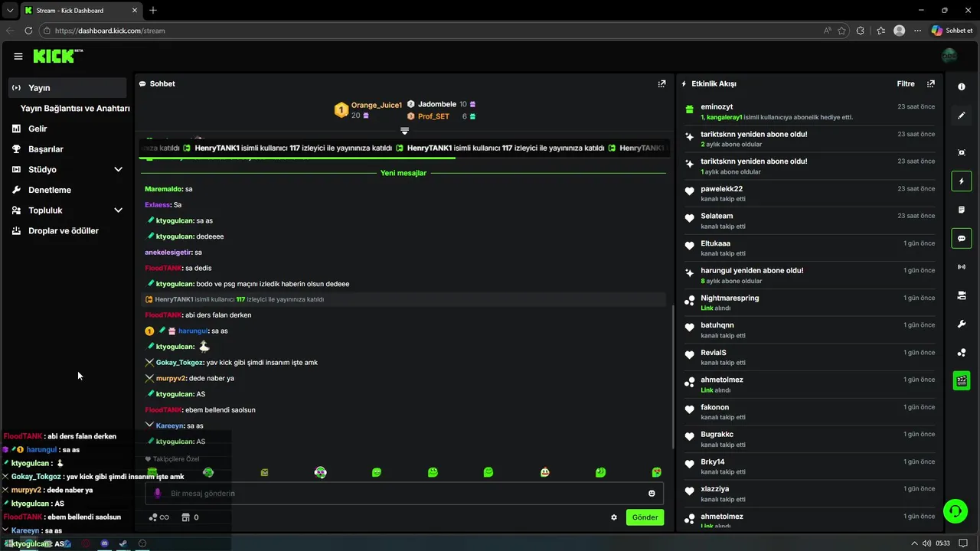Screen dimensions: 980x551
Task: Pop out the Sohbet chat panel
Action: 661,84
